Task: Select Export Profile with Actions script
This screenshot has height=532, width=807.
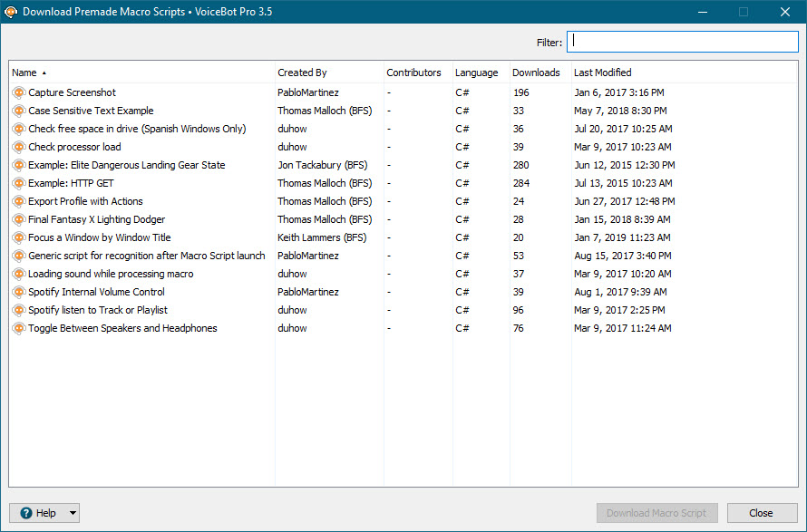Action: (x=85, y=201)
